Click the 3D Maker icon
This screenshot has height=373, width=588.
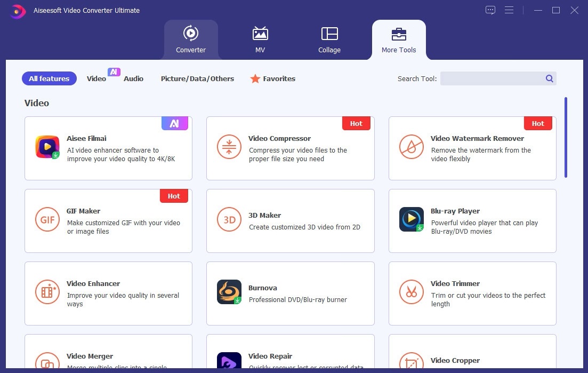pyautogui.click(x=229, y=219)
